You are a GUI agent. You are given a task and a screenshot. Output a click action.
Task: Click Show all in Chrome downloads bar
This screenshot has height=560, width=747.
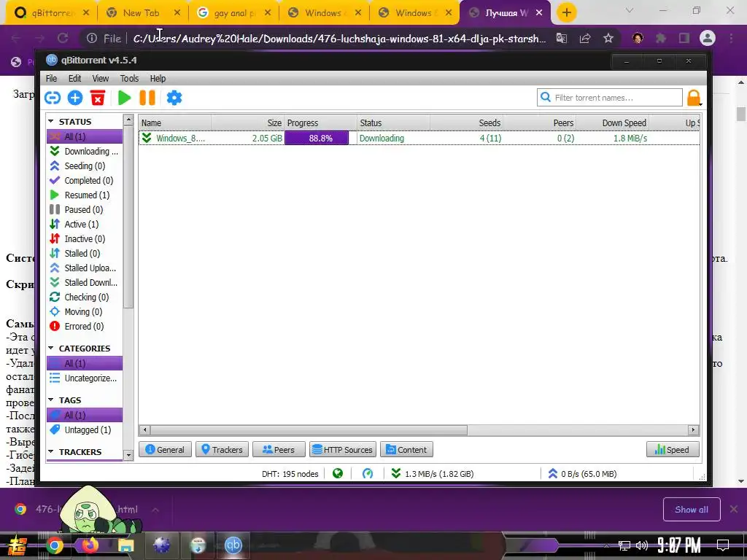[x=692, y=510]
